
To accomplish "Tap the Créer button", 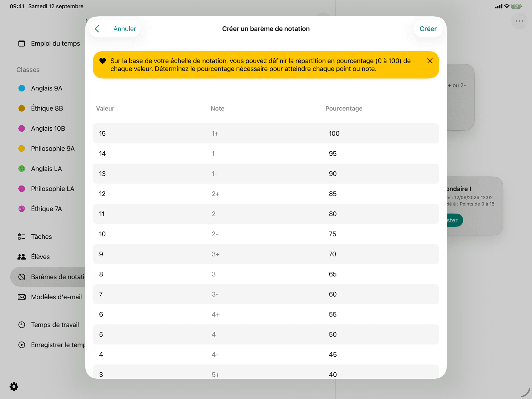I will (428, 29).
